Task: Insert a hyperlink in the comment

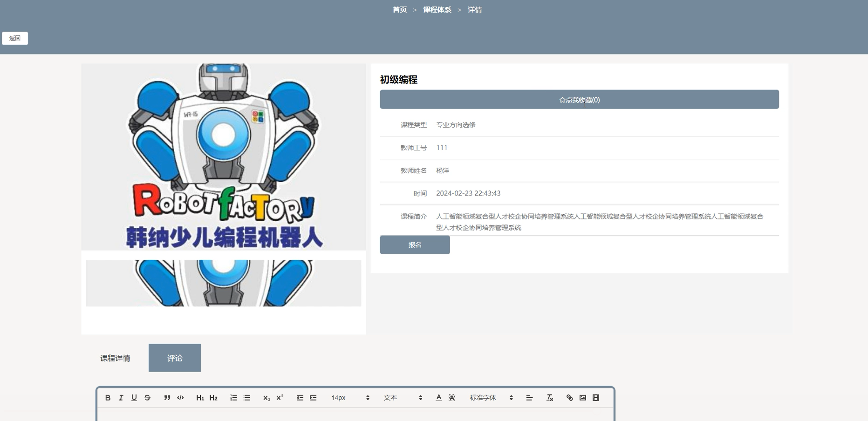Action: (x=569, y=398)
